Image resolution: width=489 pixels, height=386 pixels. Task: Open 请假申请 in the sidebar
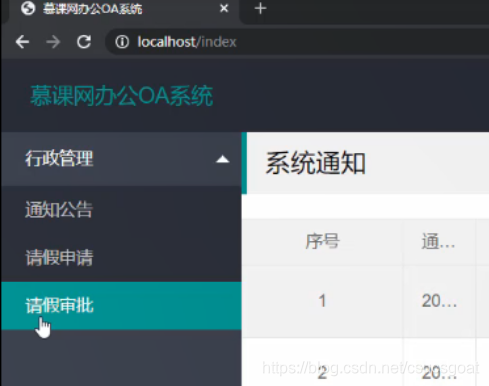coord(121,258)
